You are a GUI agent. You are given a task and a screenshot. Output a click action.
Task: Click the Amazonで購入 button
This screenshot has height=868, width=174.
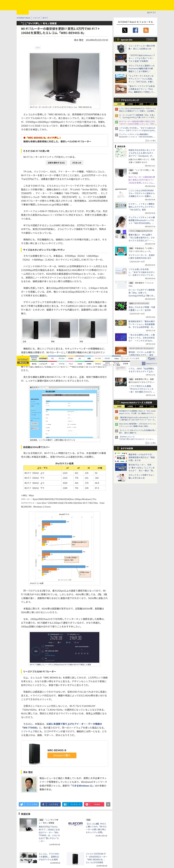[62, 755]
